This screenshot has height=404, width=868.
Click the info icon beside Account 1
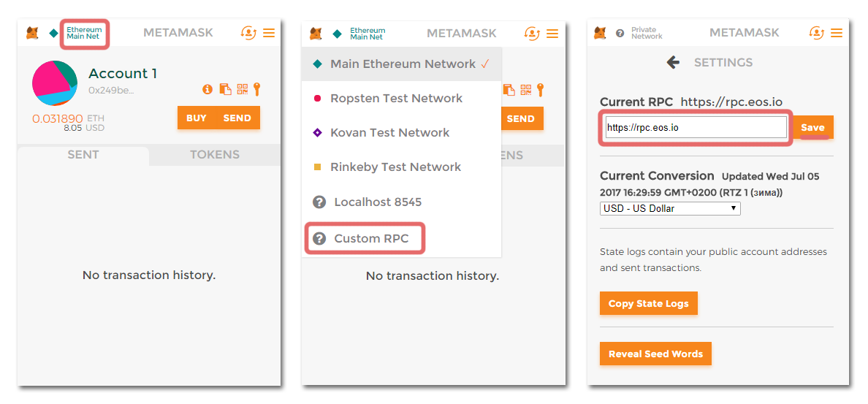click(208, 89)
